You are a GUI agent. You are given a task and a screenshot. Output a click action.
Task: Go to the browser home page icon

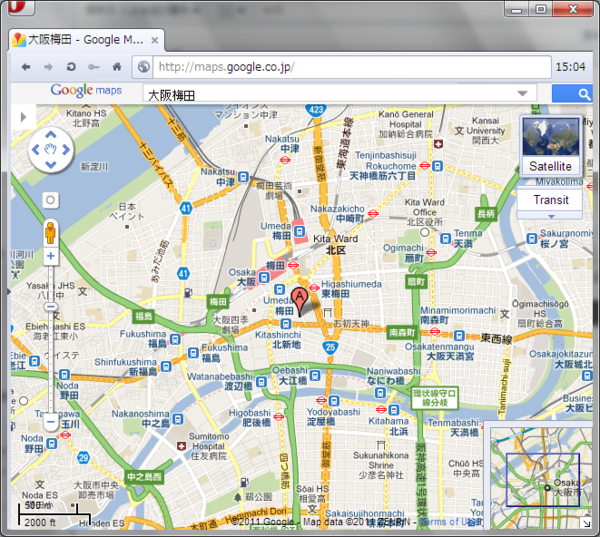pos(117,67)
